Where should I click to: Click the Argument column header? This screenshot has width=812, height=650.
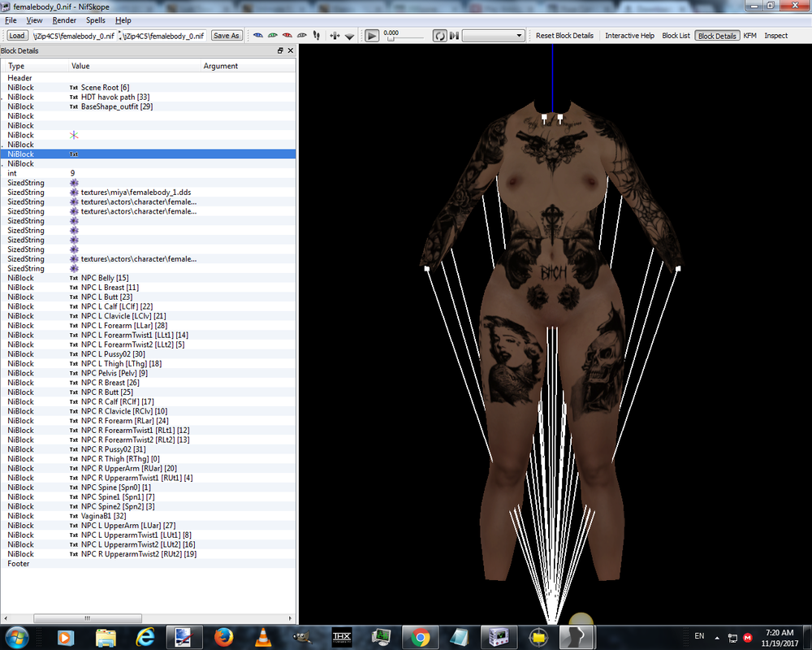(248, 66)
